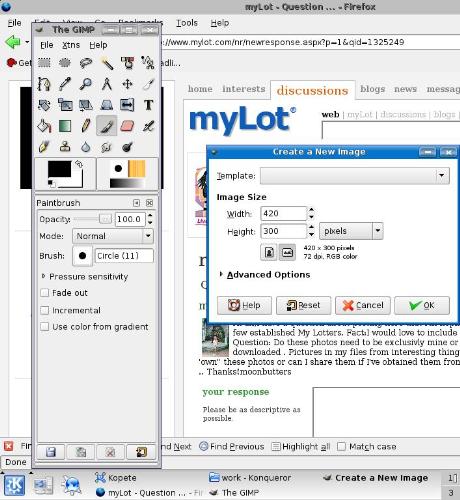Viewport: 460px width, 500px height.
Task: Toggle Match case in Firefox find bar
Action: point(341,446)
